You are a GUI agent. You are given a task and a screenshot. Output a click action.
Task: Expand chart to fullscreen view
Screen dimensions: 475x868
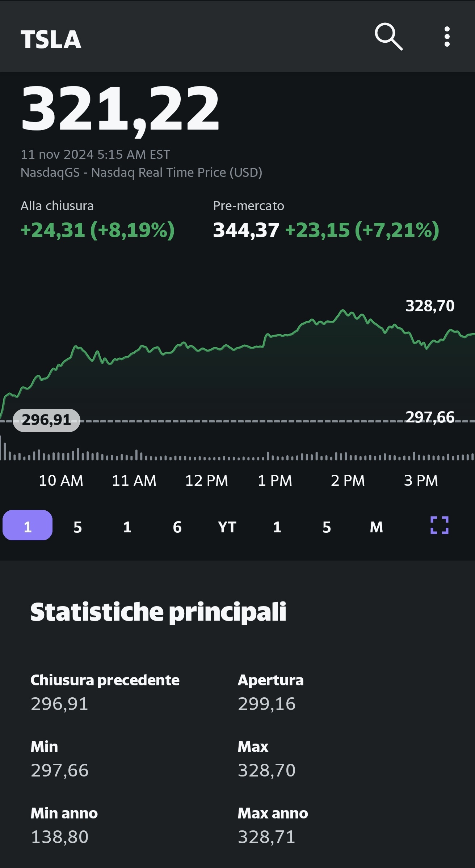point(440,525)
